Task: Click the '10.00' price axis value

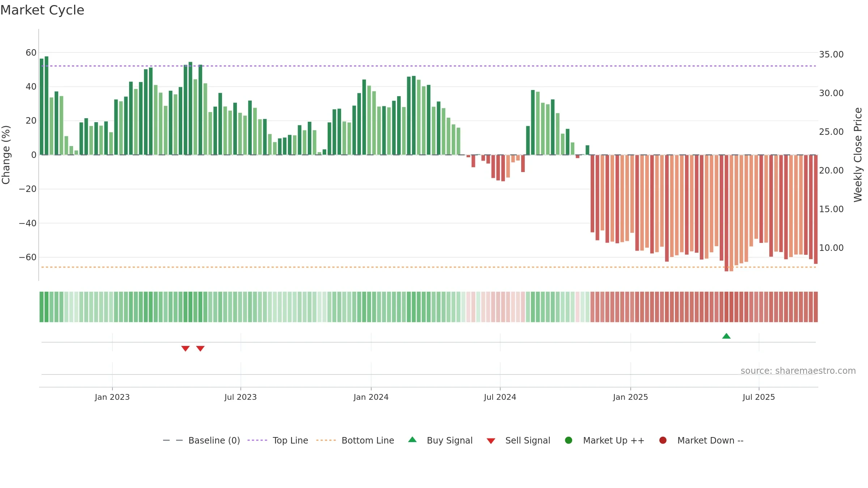Action: pyautogui.click(x=831, y=248)
